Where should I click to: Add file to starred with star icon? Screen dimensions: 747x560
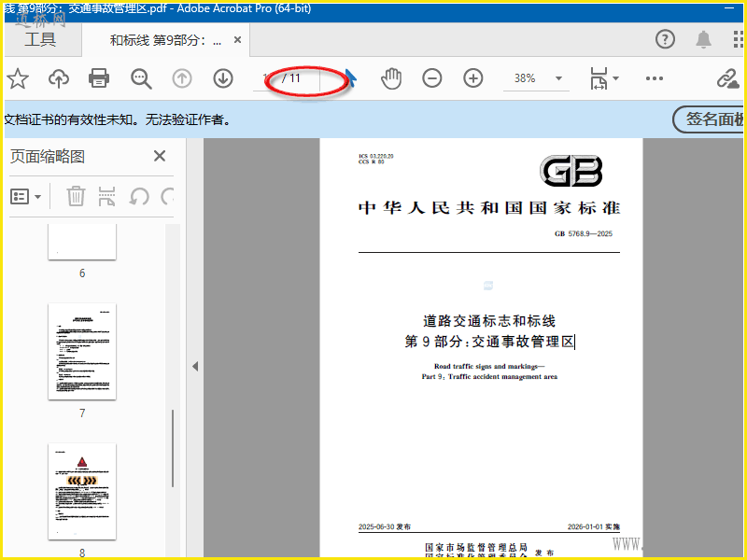pyautogui.click(x=18, y=78)
